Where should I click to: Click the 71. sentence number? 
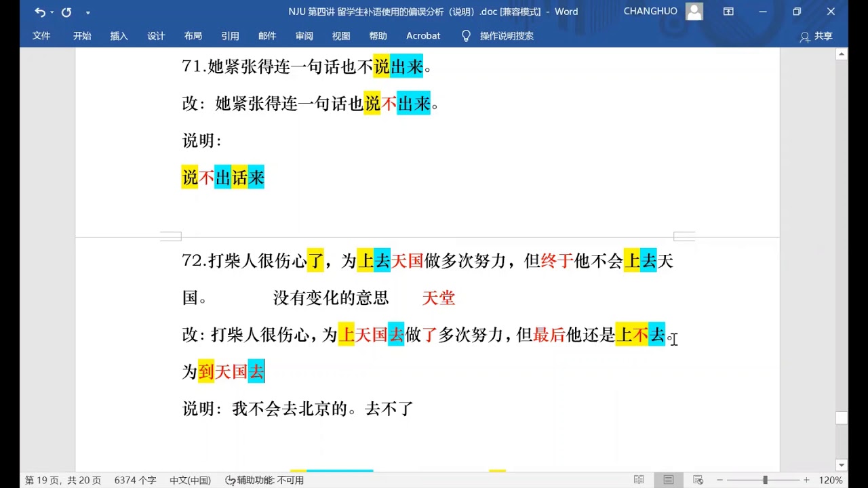coord(195,66)
